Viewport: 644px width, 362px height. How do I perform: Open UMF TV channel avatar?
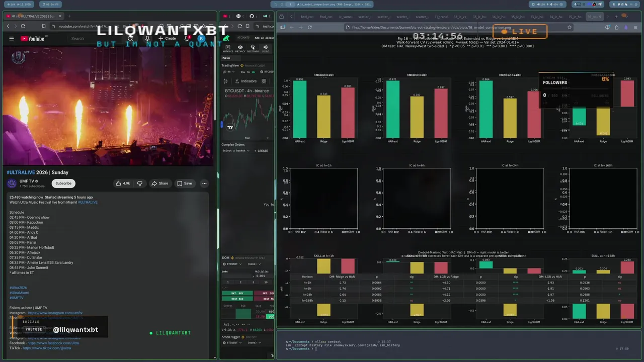click(x=12, y=184)
